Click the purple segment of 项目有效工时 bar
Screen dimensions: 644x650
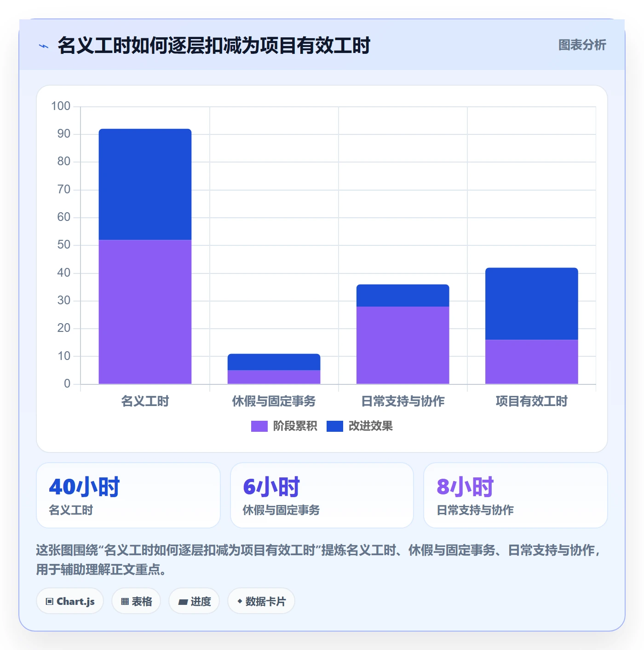click(x=531, y=362)
